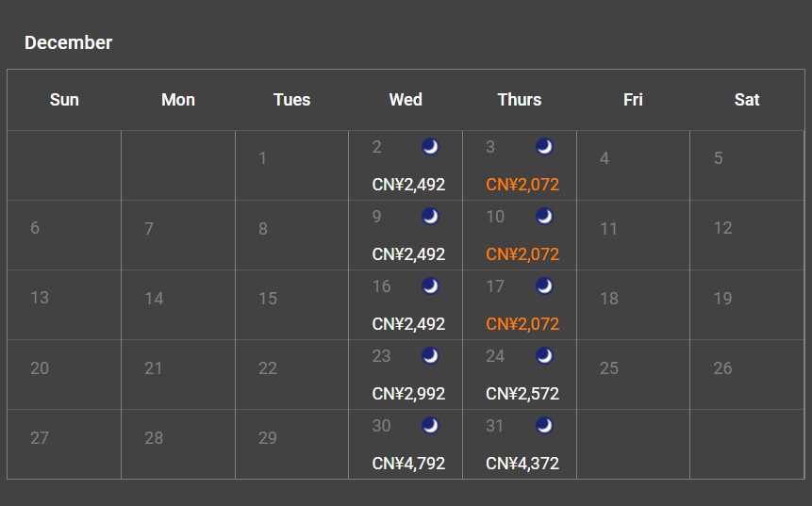Viewport: 812px width, 506px height.
Task: Click date number 17 in the calendar
Action: pyautogui.click(x=495, y=286)
